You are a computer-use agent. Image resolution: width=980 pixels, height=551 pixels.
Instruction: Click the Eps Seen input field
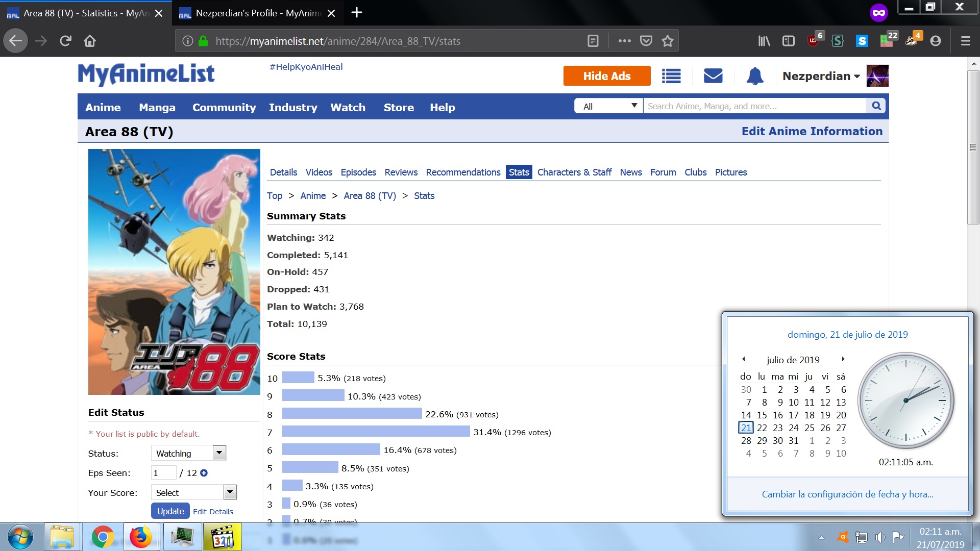[x=163, y=473]
